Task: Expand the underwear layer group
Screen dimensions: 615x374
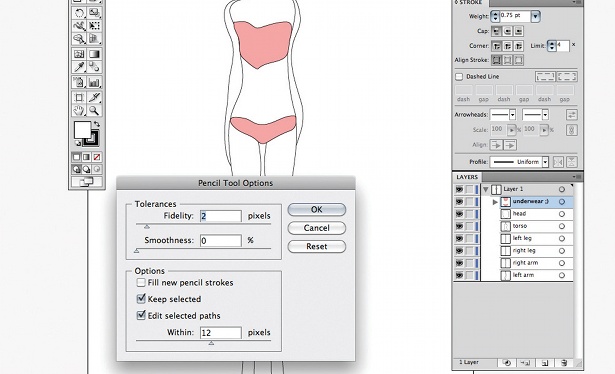Action: (495, 202)
